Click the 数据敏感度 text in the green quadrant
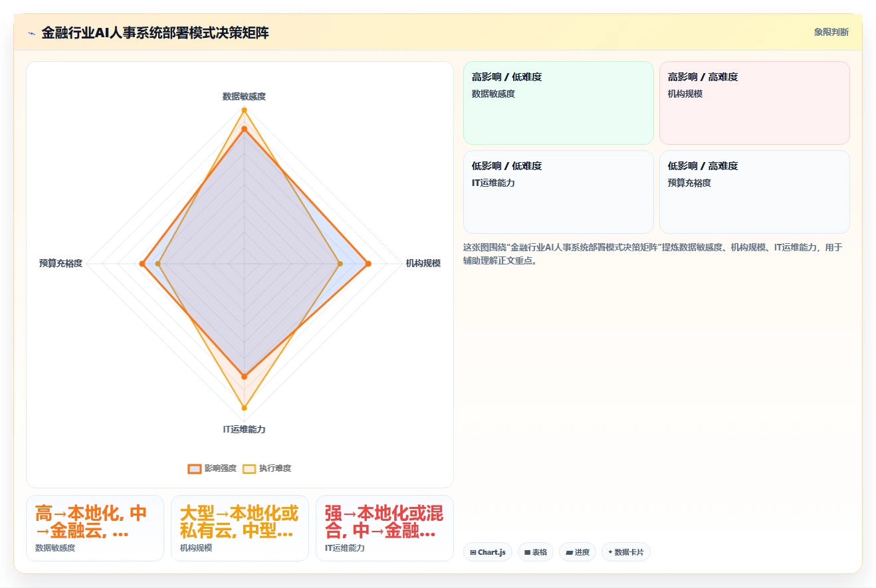This screenshot has height=588, width=876. coord(493,94)
